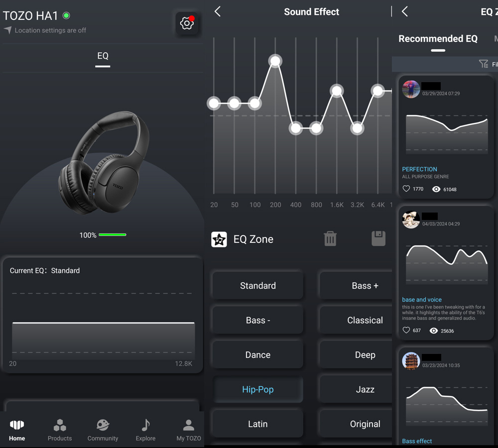Open avatar of Bass effect author

pyautogui.click(x=411, y=361)
